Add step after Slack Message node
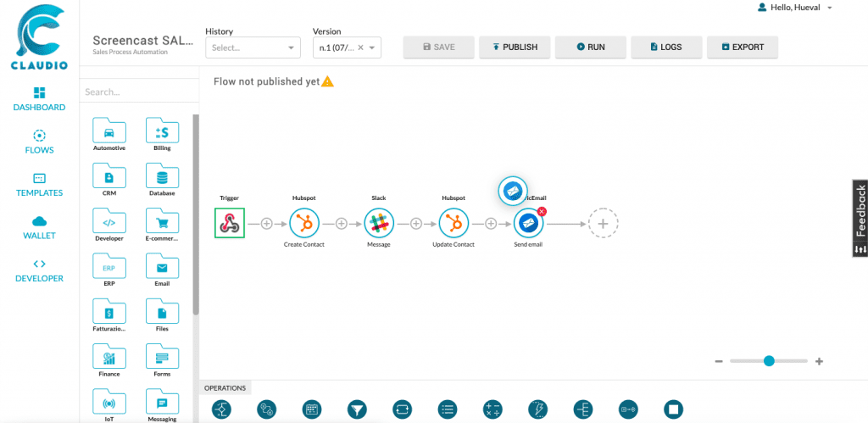Image resolution: width=868 pixels, height=423 pixels. 416,224
